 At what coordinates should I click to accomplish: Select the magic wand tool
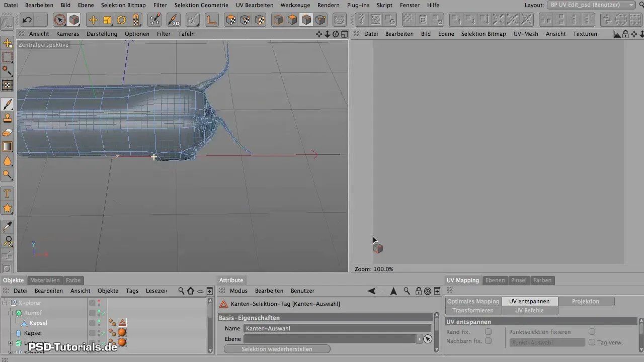[x=8, y=71]
